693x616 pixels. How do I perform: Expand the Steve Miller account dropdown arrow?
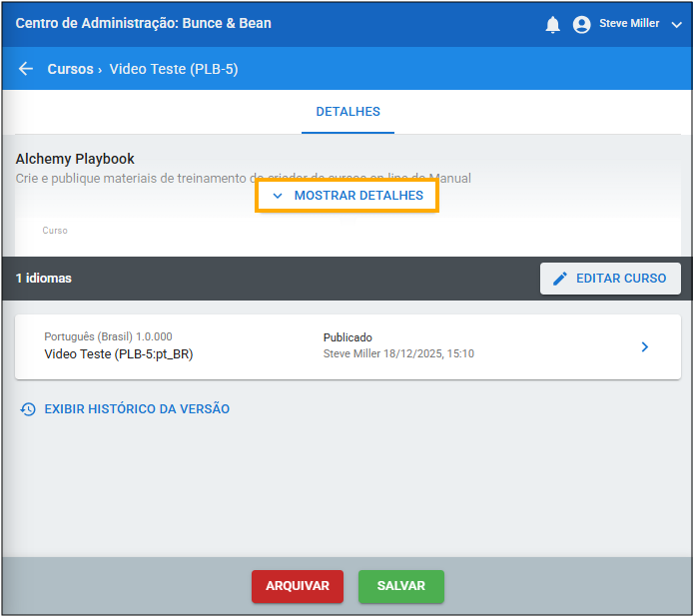[676, 25]
